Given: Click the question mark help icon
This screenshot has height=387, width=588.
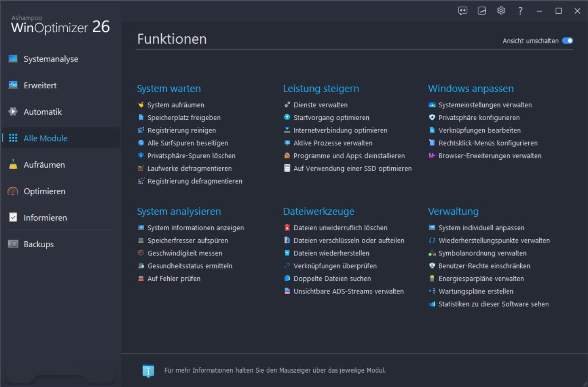Looking at the screenshot, I should [x=520, y=11].
